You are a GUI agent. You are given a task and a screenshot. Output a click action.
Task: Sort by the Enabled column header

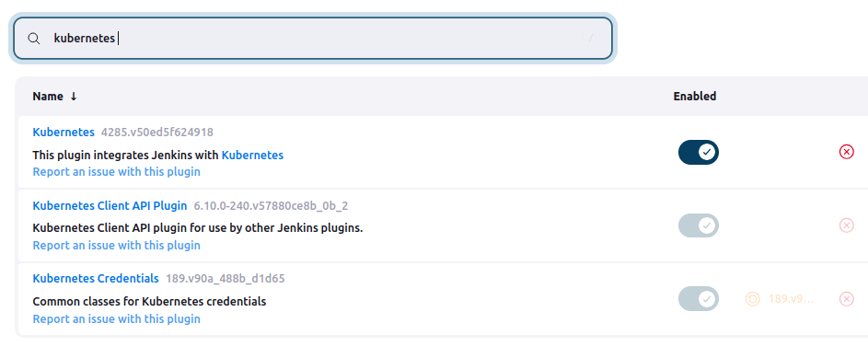pos(695,97)
